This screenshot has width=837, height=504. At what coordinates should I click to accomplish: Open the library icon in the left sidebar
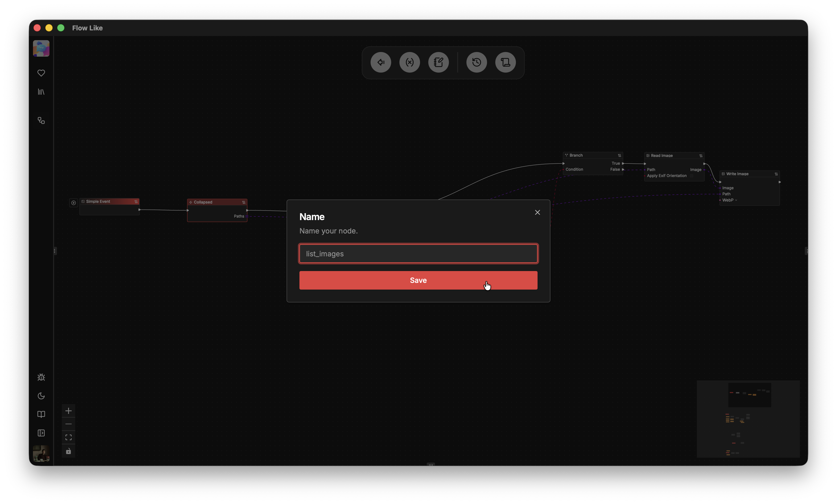(41, 92)
